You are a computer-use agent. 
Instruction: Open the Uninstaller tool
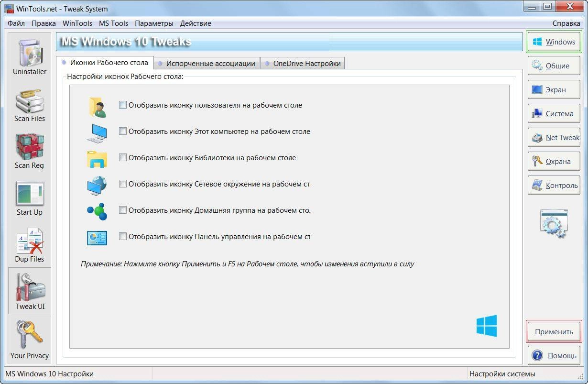pyautogui.click(x=30, y=56)
